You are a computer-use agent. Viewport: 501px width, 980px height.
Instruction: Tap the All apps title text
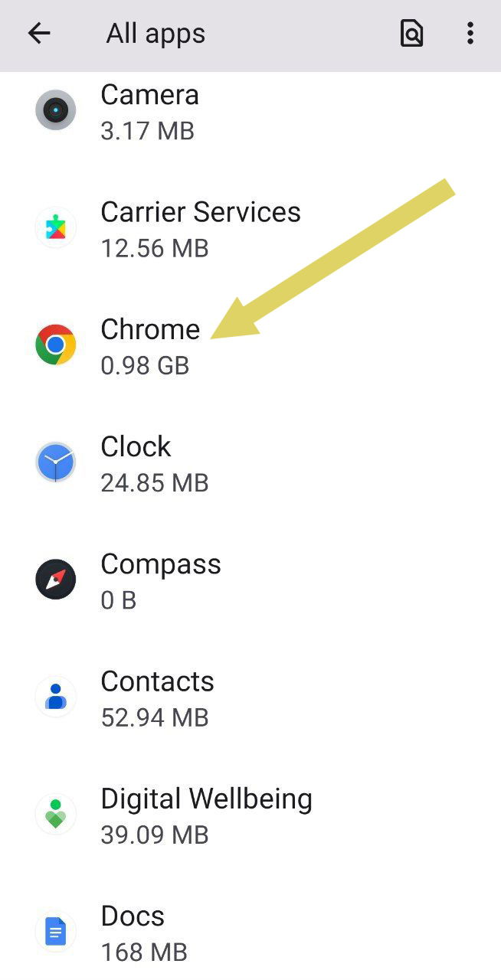154,33
